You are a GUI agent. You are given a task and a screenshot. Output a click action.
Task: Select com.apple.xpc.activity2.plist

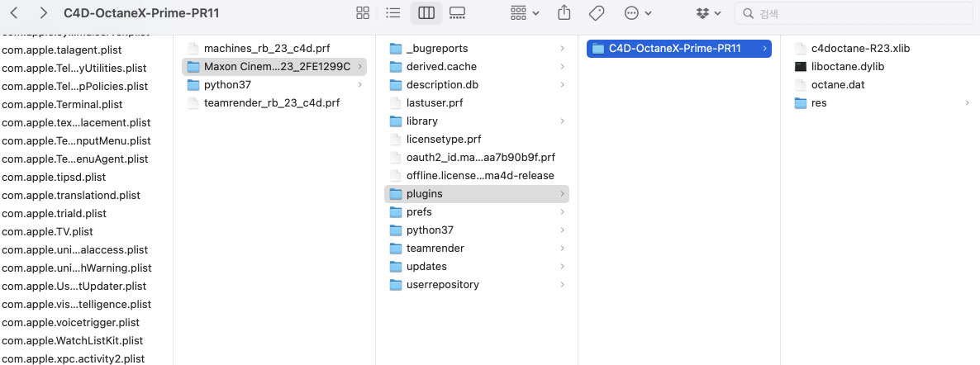coord(73,358)
